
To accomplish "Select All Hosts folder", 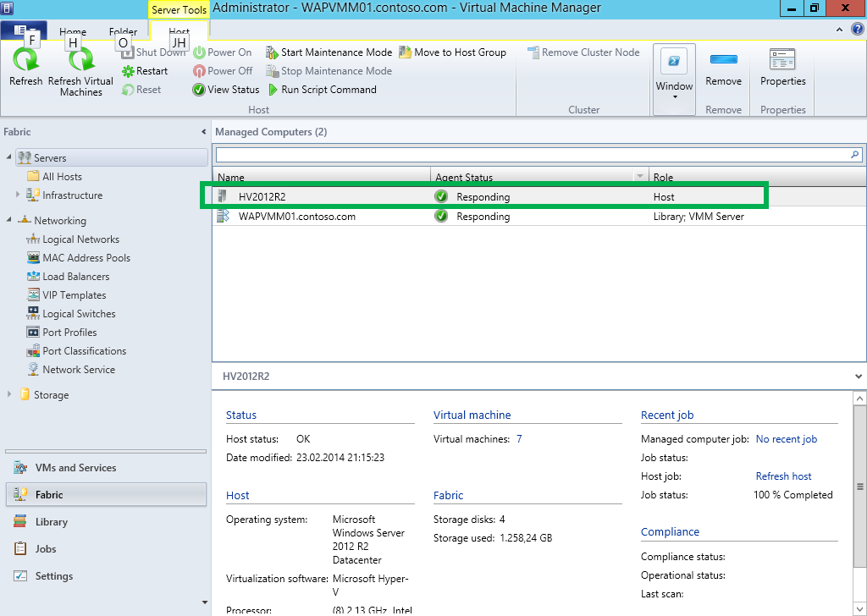I will coord(55,177).
